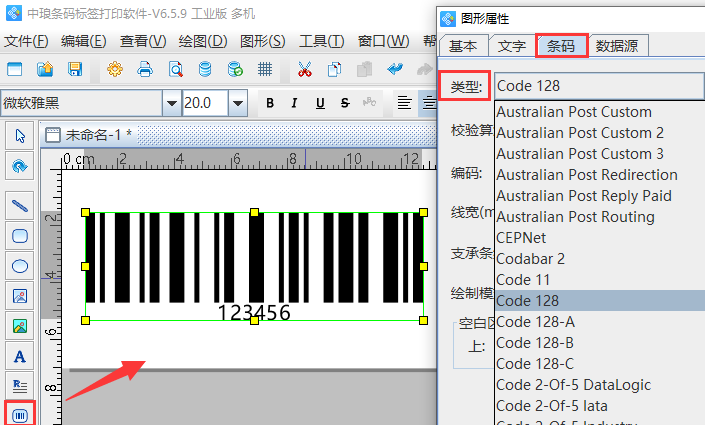This screenshot has width=705, height=425.
Task: Undo with the blue arrow icon
Action: click(395, 69)
